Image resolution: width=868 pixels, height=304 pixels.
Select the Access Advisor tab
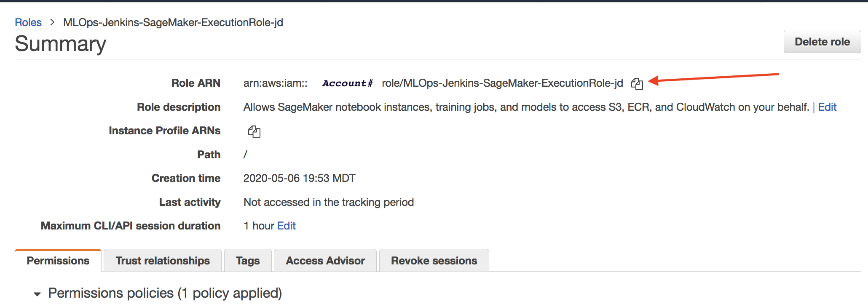click(325, 261)
